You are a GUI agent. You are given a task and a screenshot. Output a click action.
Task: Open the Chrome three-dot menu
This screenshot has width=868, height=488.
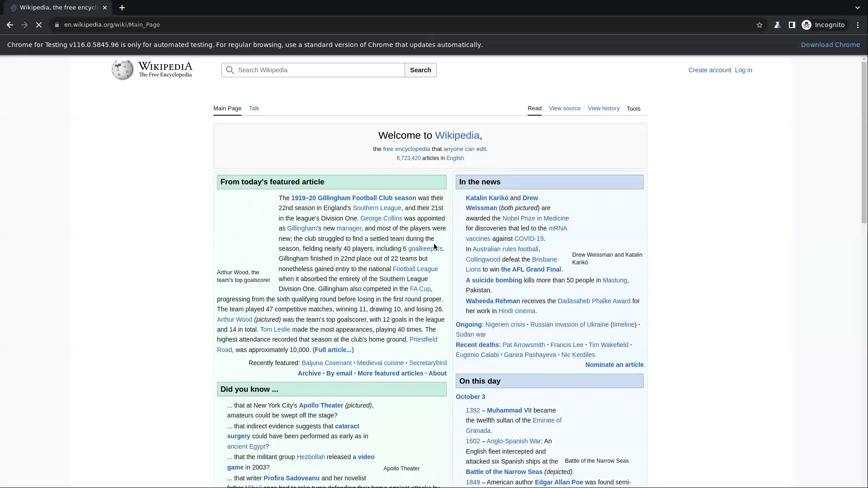point(858,25)
